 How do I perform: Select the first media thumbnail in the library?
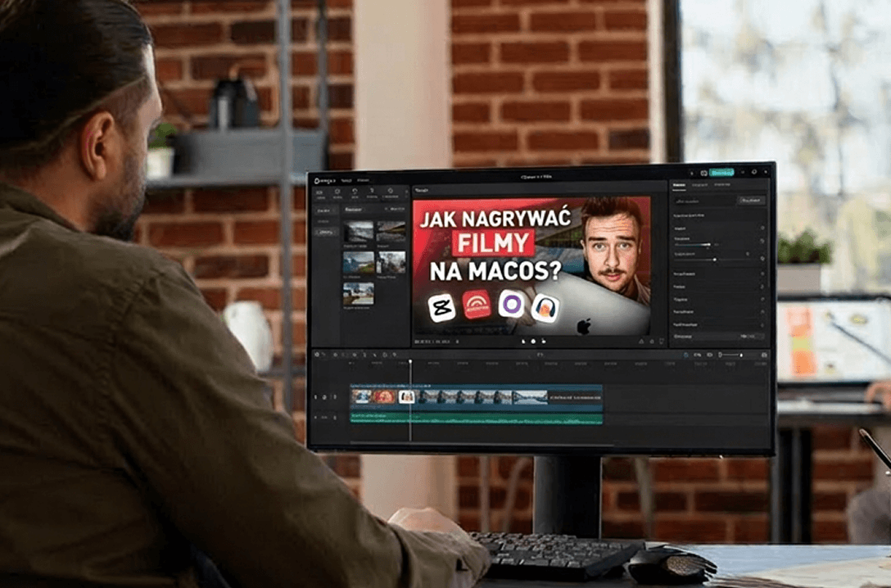pyautogui.click(x=359, y=231)
